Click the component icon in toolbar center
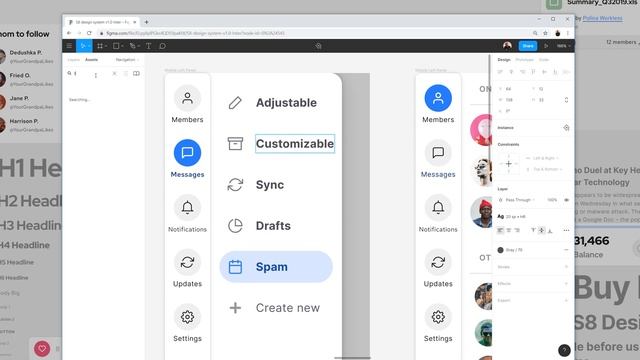 (x=318, y=46)
